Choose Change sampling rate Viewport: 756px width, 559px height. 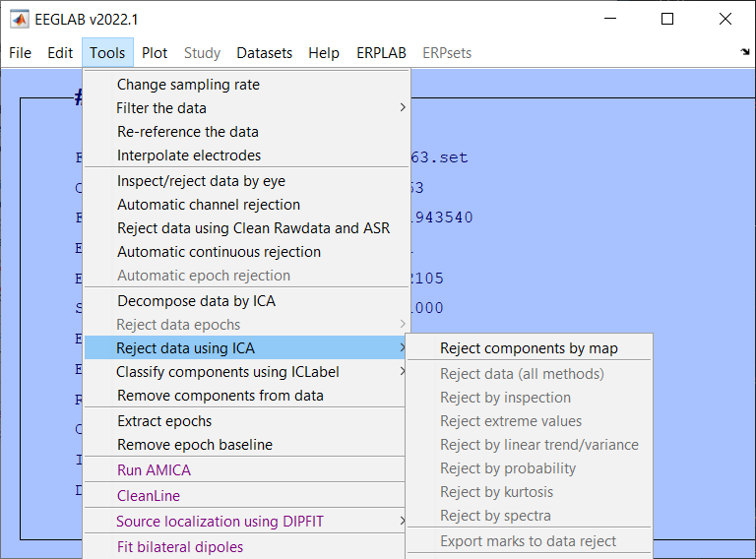pos(188,85)
